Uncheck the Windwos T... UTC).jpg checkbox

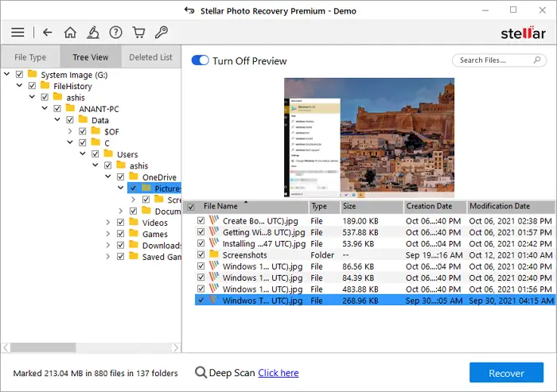[201, 300]
